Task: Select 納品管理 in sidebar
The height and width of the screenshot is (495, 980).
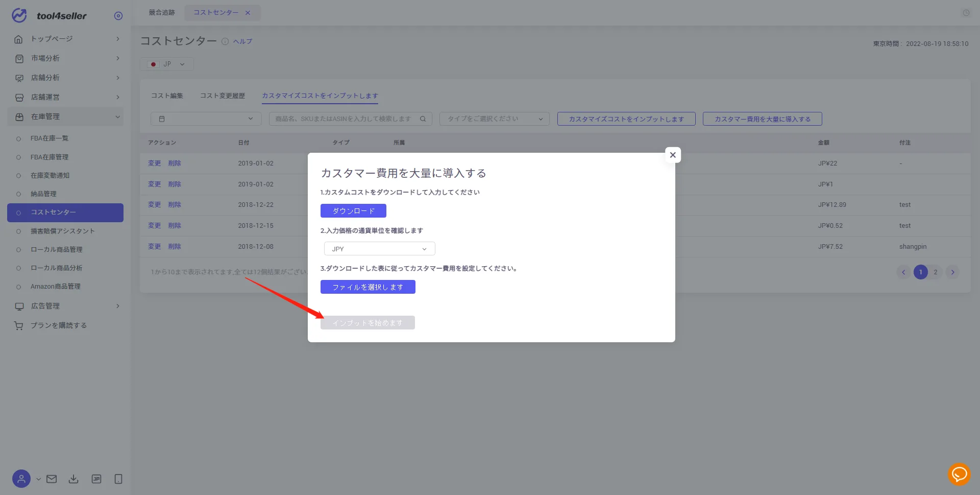Action: tap(43, 194)
